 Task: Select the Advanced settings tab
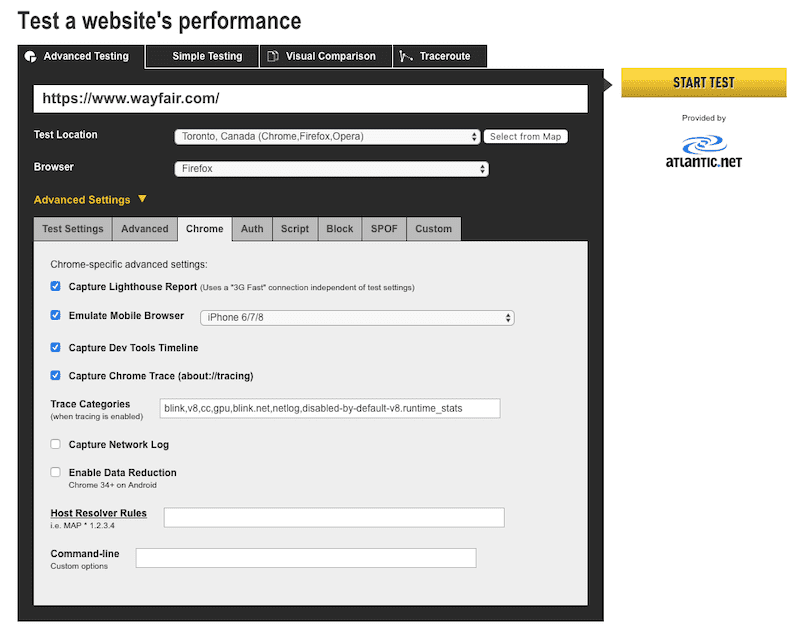[x=145, y=229]
